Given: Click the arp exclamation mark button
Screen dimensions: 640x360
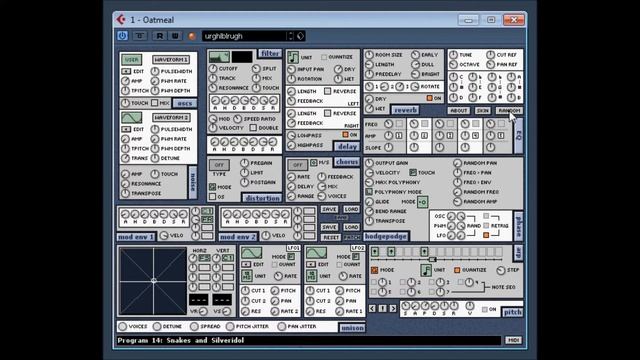Looking at the screenshot, I should tap(382, 308).
